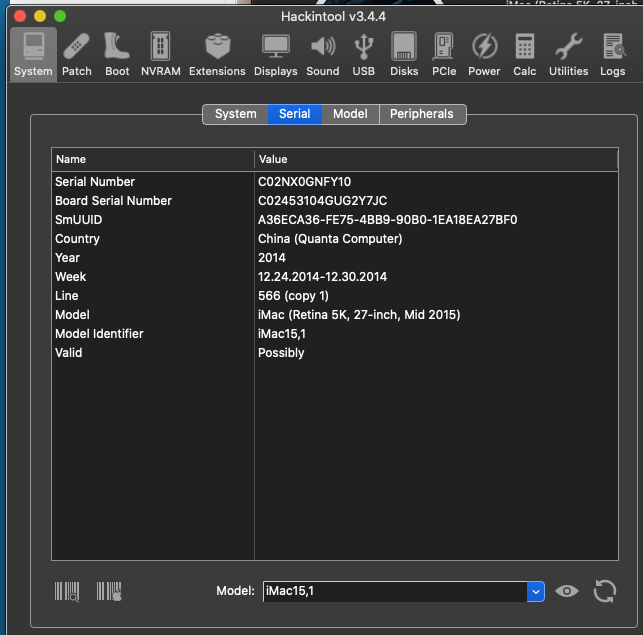Viewport: 643px width, 635px height.
Task: Click the Board Serial Number name cell
Action: (x=113, y=201)
